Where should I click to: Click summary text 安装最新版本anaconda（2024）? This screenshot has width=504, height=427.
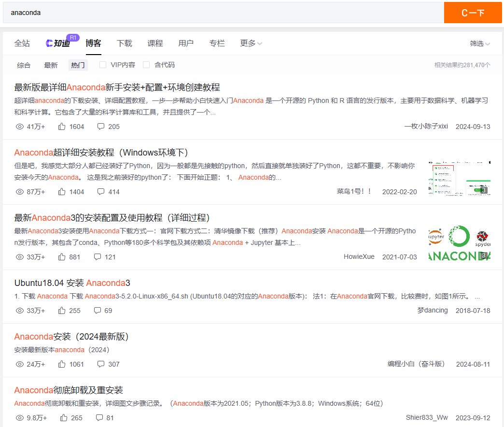62,350
